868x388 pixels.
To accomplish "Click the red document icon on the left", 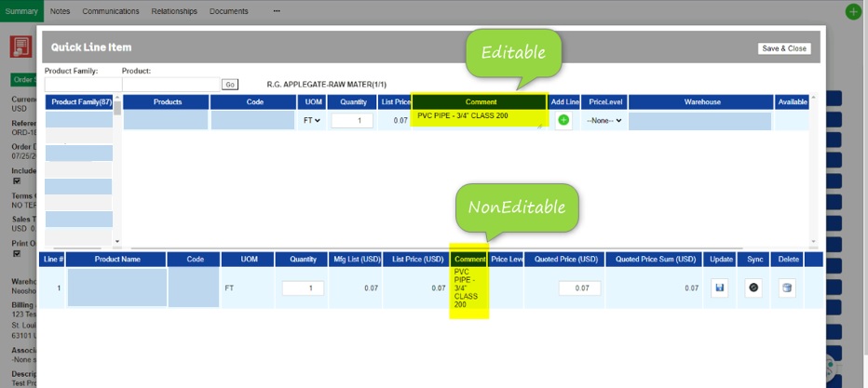I will point(20,47).
